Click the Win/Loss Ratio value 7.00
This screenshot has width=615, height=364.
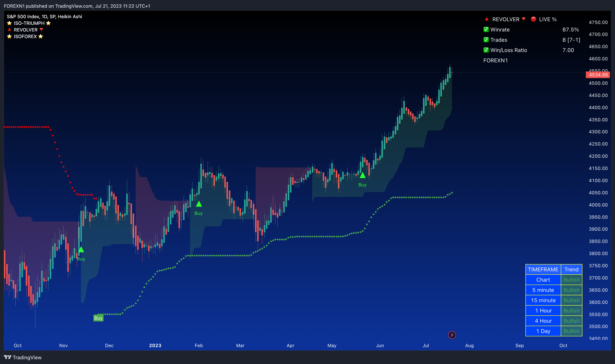568,50
